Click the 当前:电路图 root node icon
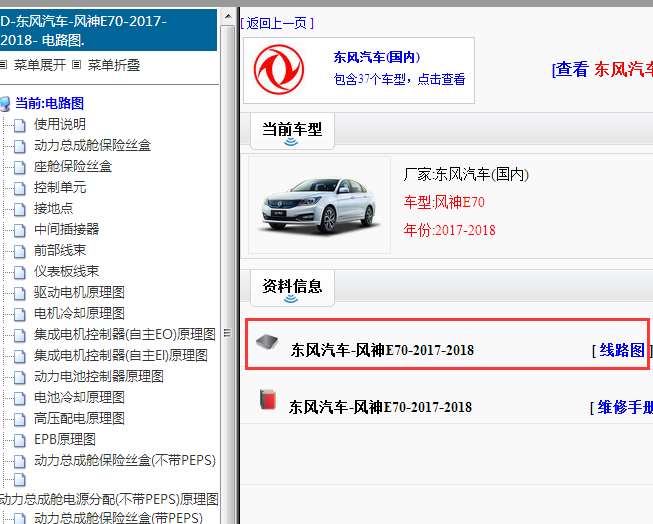This screenshot has width=653, height=524. coord(5,104)
